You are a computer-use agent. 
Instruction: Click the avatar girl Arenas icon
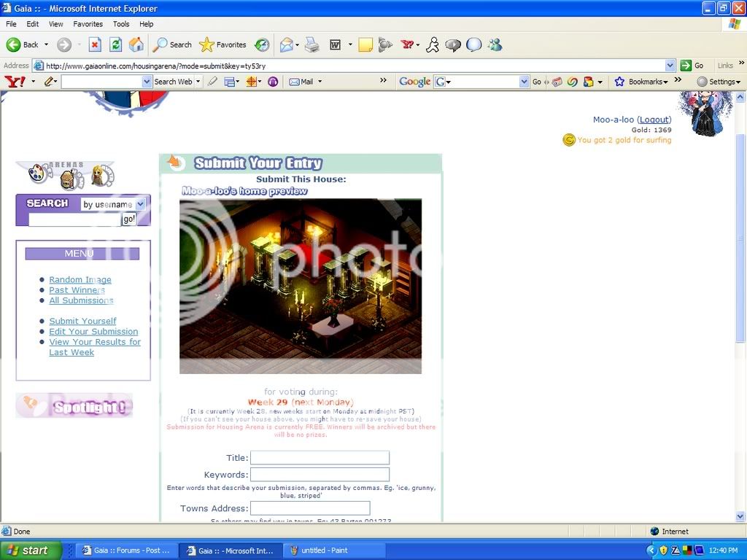click(x=98, y=176)
